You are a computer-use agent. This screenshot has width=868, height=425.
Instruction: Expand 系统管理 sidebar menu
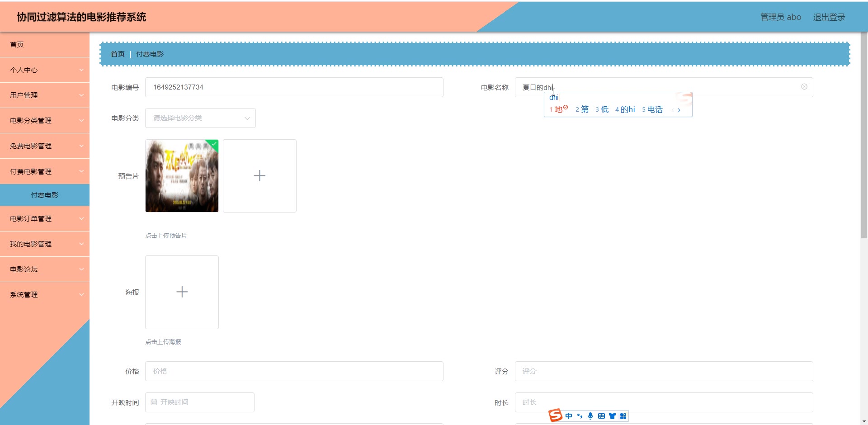(x=45, y=295)
